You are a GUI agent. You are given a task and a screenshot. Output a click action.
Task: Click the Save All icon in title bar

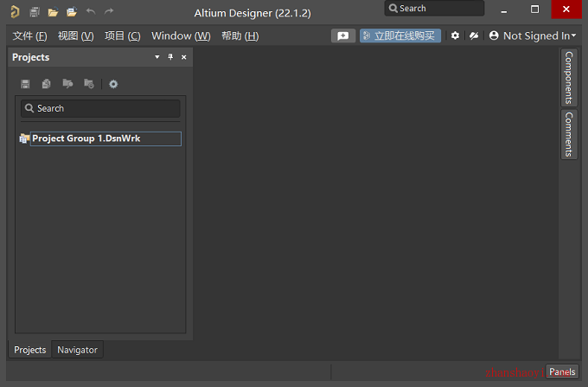35,12
